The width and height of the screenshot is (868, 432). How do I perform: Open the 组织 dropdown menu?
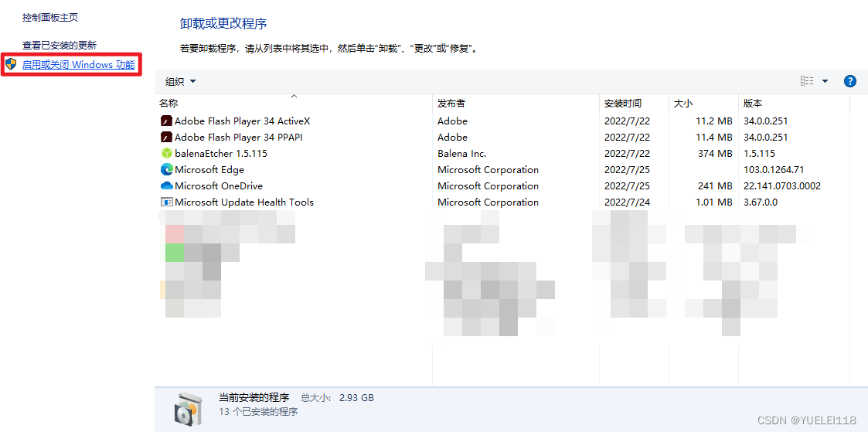(180, 82)
